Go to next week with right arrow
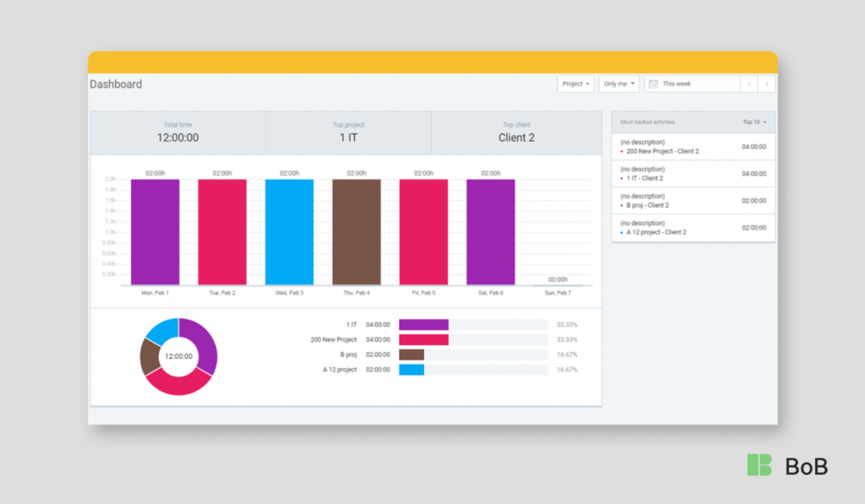865x504 pixels. click(x=766, y=84)
